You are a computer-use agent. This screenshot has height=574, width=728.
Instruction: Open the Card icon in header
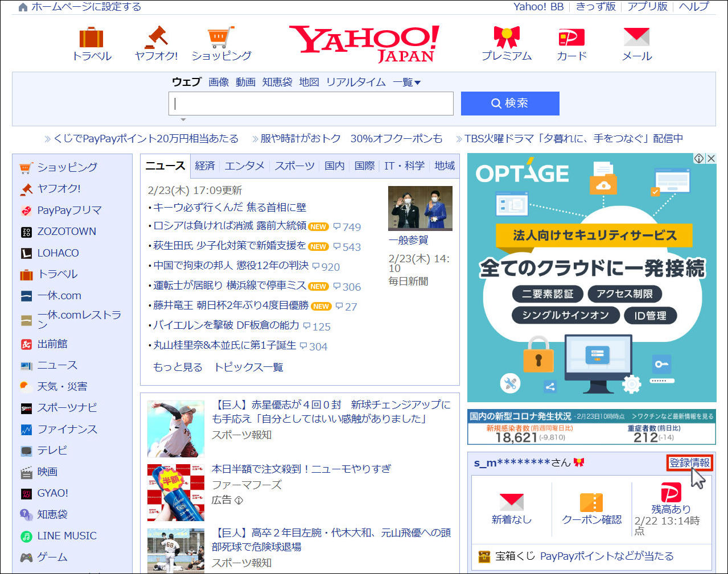click(571, 38)
